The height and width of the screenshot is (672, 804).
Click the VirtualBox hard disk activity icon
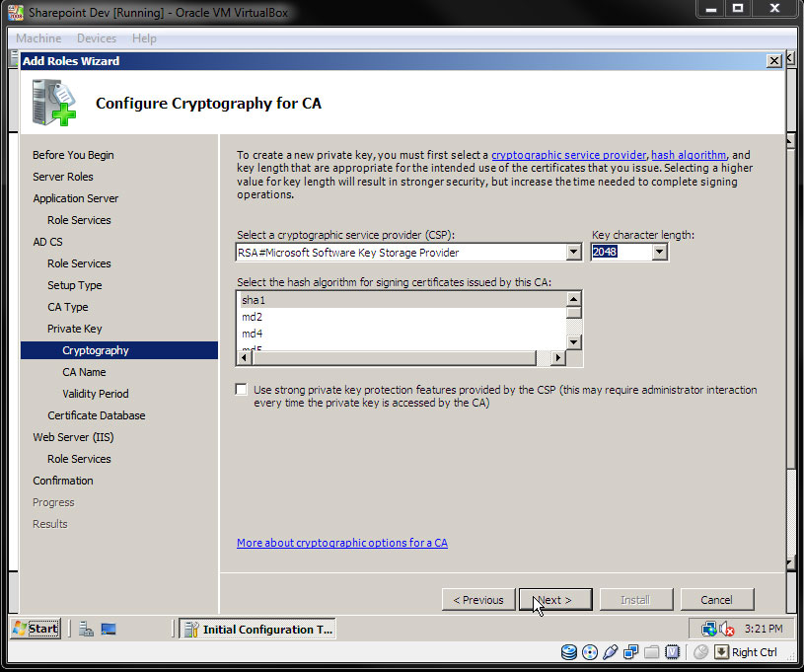(x=568, y=652)
